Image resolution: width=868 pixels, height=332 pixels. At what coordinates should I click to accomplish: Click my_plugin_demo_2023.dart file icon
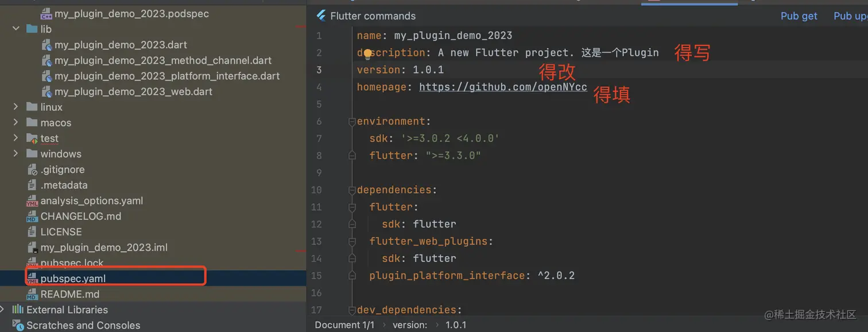[x=46, y=45]
